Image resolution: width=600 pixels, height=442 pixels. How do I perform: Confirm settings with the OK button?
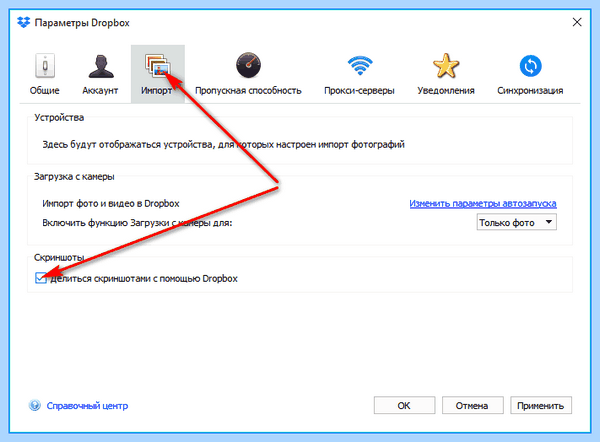point(404,405)
